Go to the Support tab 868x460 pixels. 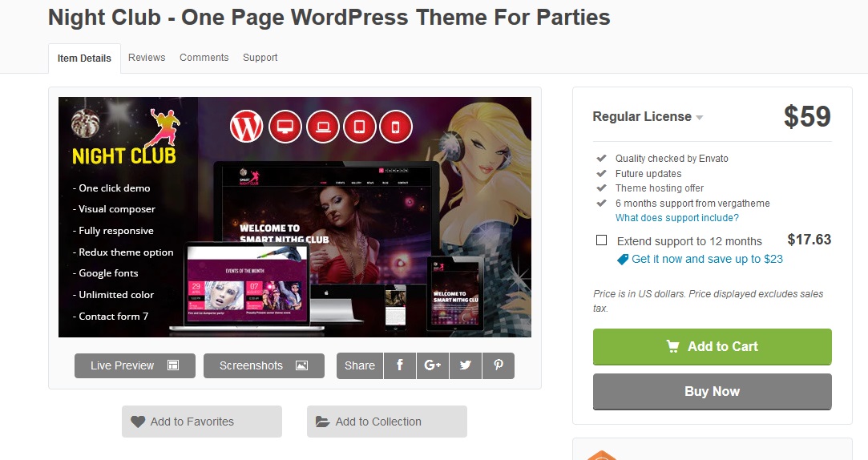tap(260, 58)
